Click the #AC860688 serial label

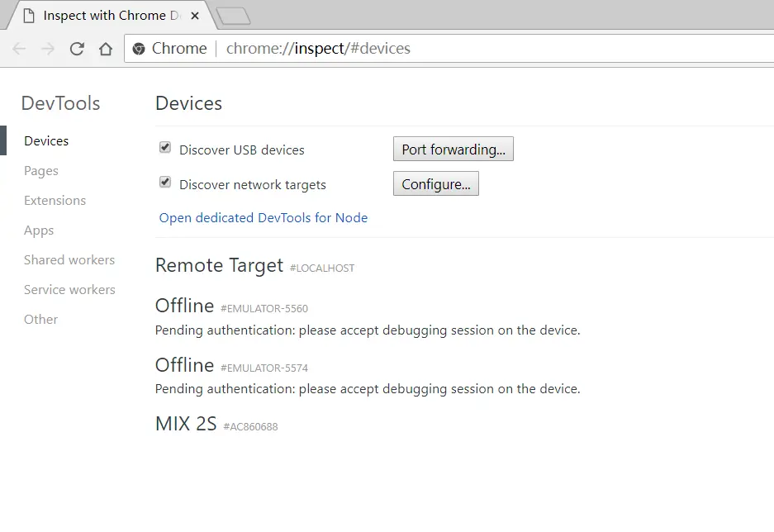(250, 427)
